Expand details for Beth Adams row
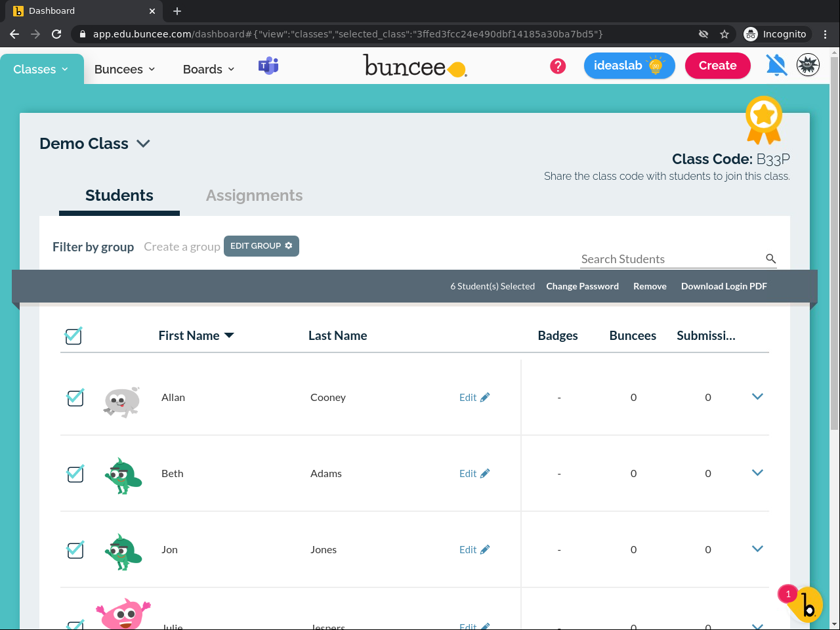The height and width of the screenshot is (630, 840). pos(757,472)
